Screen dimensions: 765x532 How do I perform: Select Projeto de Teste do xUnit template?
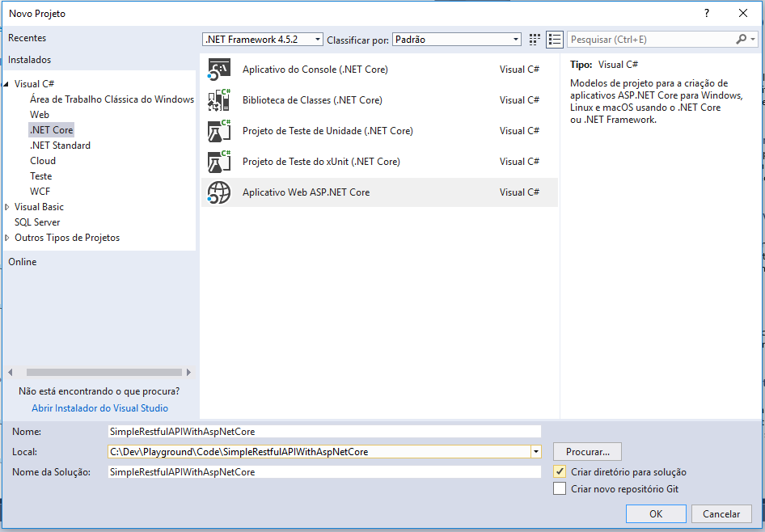click(379, 162)
